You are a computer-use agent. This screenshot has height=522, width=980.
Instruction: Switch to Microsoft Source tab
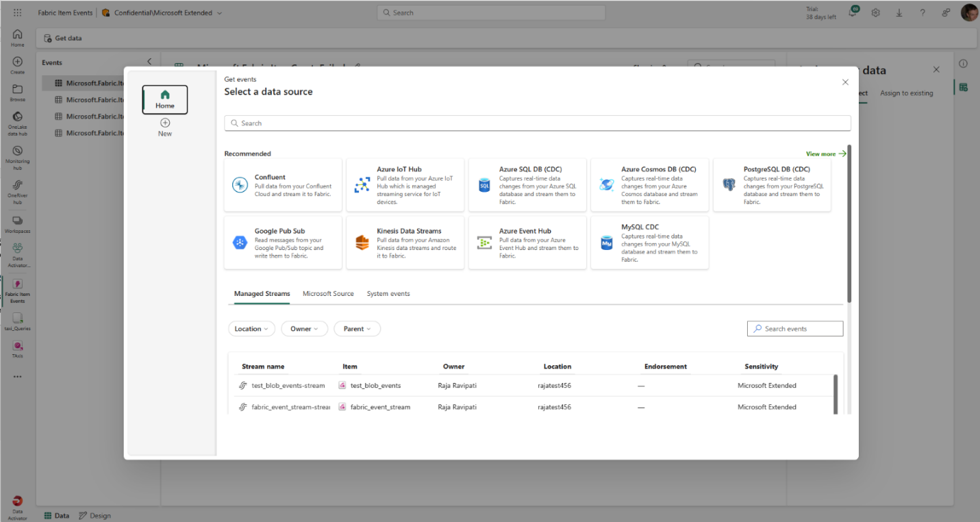click(x=328, y=294)
